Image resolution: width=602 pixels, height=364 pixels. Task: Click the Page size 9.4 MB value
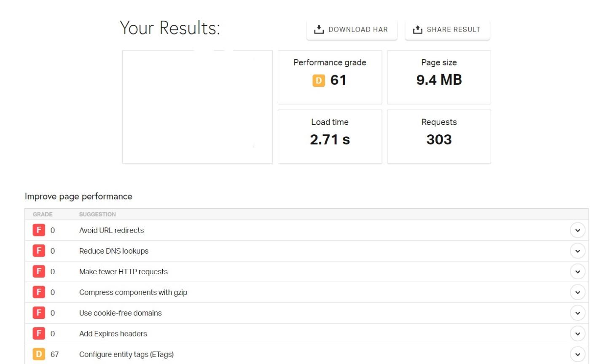pos(439,80)
